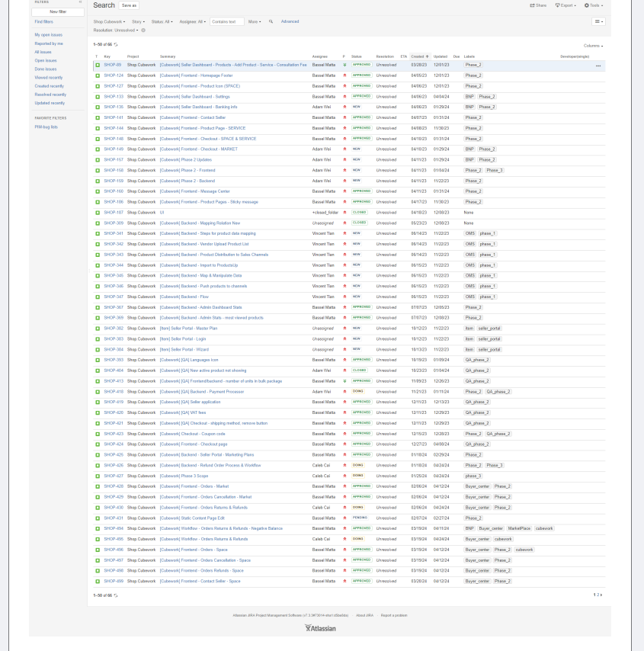Screen dimensions: 644x651
Task: Open the Export dropdown menu
Action: click(x=565, y=5)
